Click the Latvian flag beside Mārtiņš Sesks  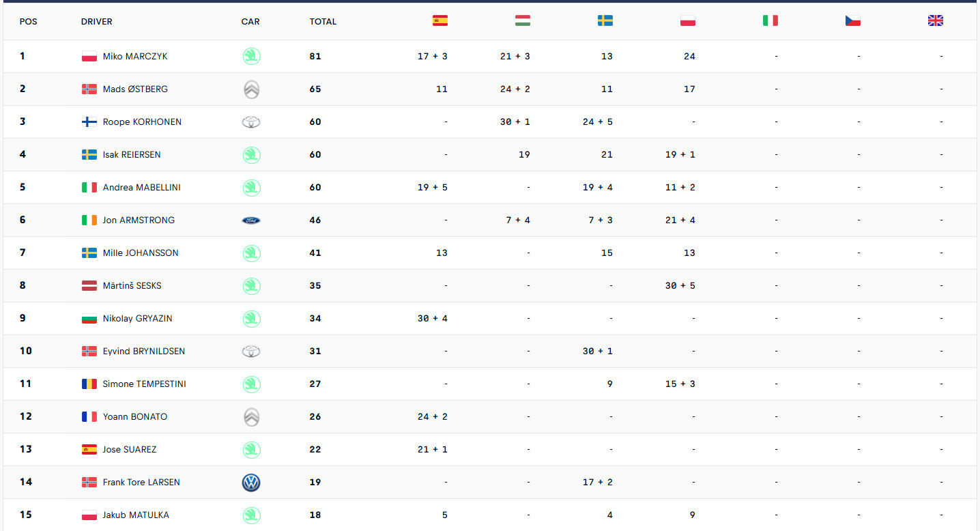(89, 286)
